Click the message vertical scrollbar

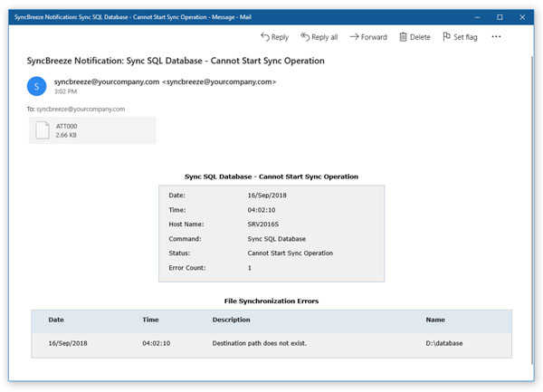(532, 210)
